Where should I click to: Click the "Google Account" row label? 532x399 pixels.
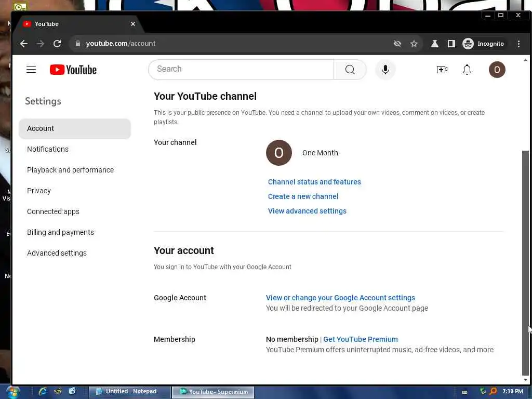180,298
